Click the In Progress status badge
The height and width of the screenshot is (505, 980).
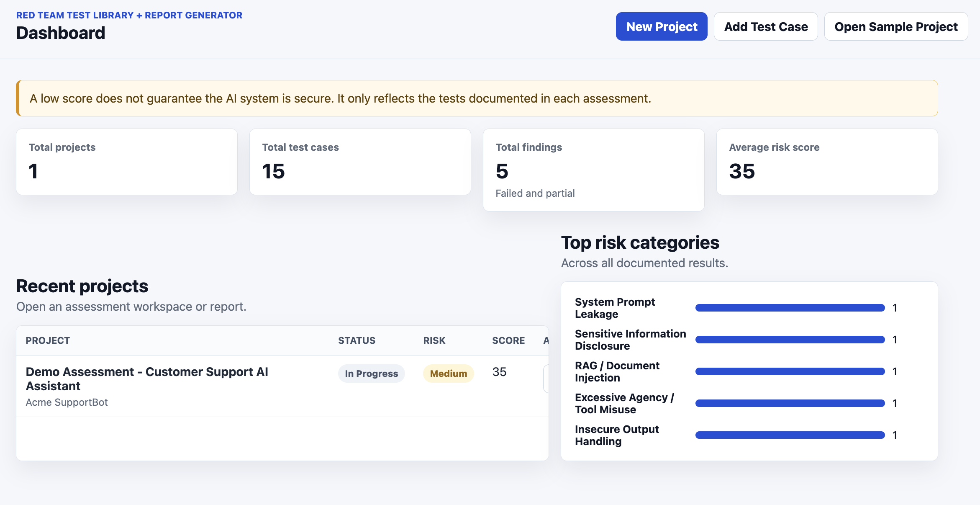(371, 374)
